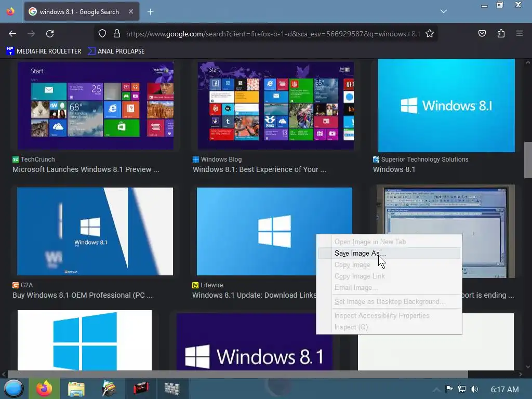This screenshot has width=532, height=399.
Task: Open the purple Windows 8.1 banner thumbnail
Action: click(x=255, y=342)
